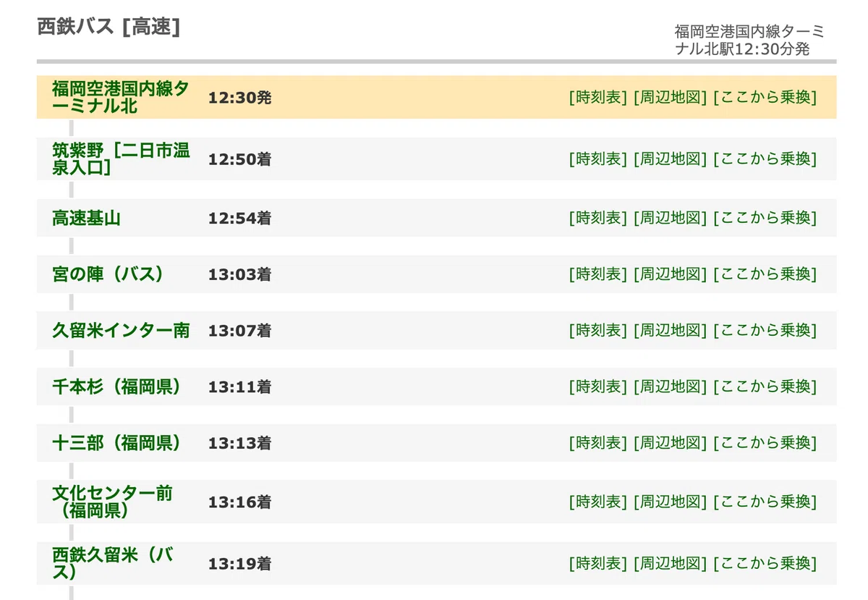Click ここから乗換 in 筑紫野 row
868x600 pixels.
coord(765,159)
